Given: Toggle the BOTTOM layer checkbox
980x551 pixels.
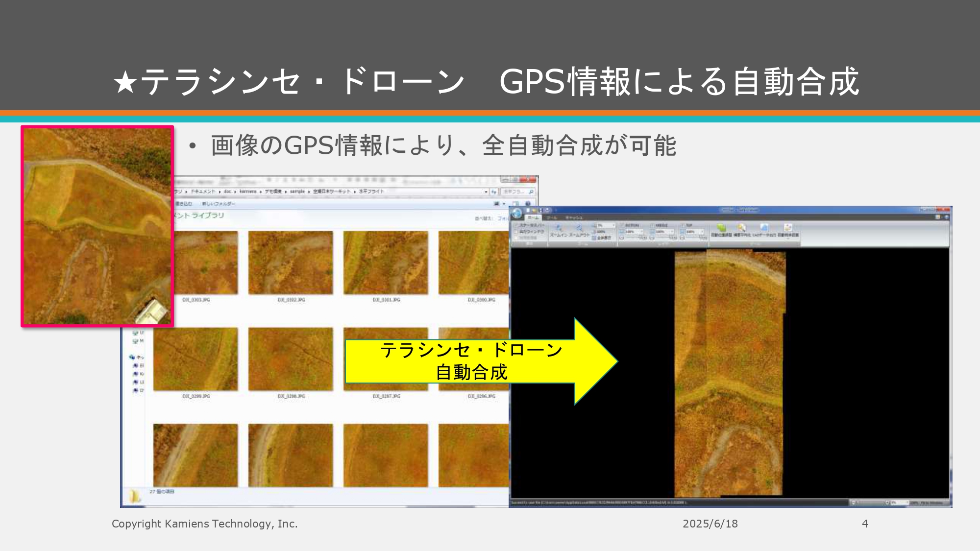Looking at the screenshot, I should click(622, 225).
